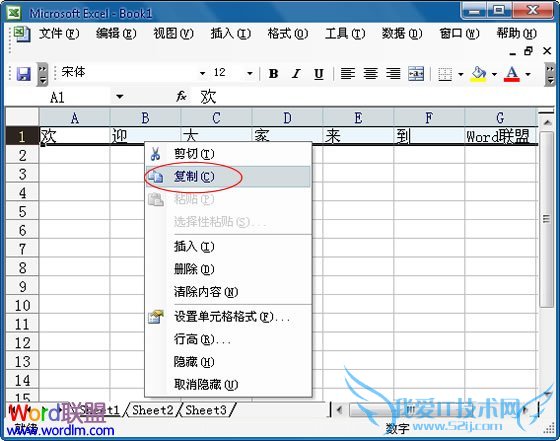
Task: Open font name dropdown 宋体
Action: 202,73
